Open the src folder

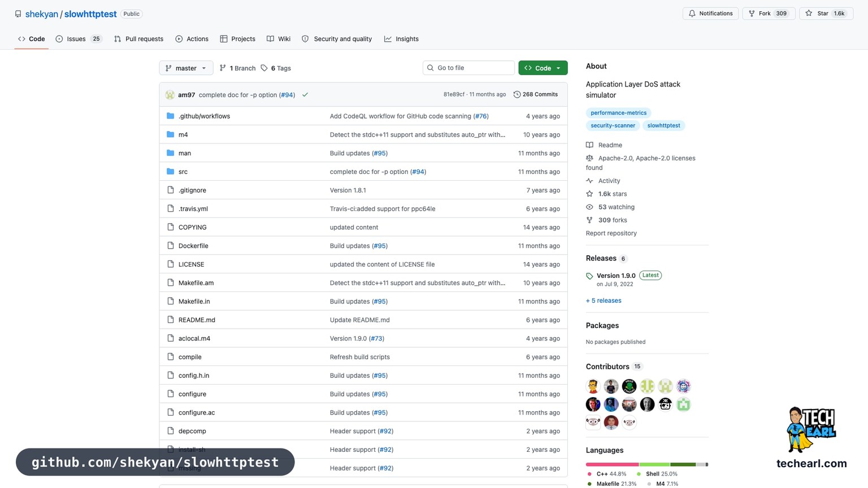[x=183, y=172]
